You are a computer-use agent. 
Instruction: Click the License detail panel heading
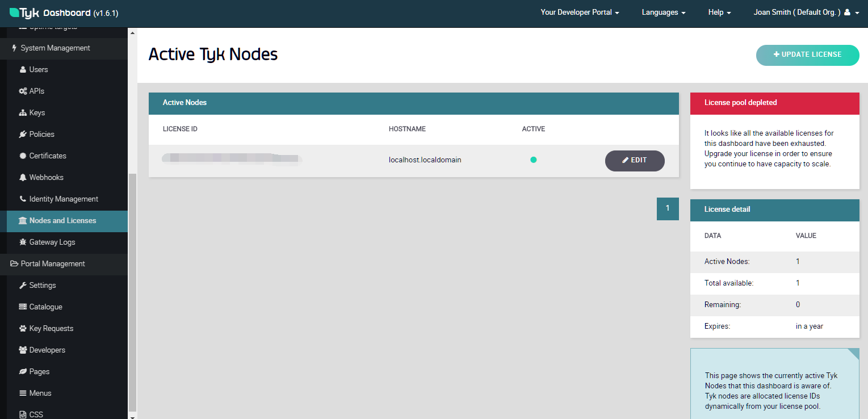point(727,209)
